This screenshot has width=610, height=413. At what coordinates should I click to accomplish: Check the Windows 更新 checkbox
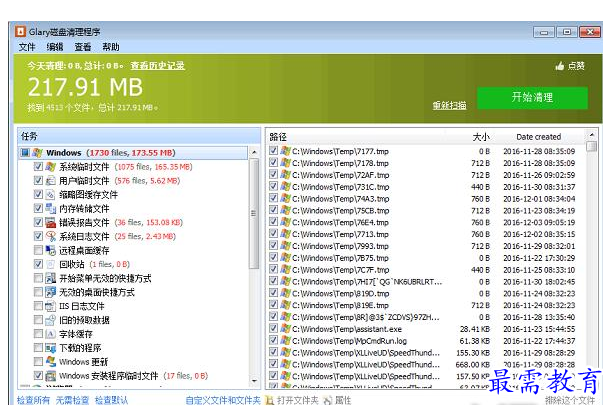click(38, 362)
